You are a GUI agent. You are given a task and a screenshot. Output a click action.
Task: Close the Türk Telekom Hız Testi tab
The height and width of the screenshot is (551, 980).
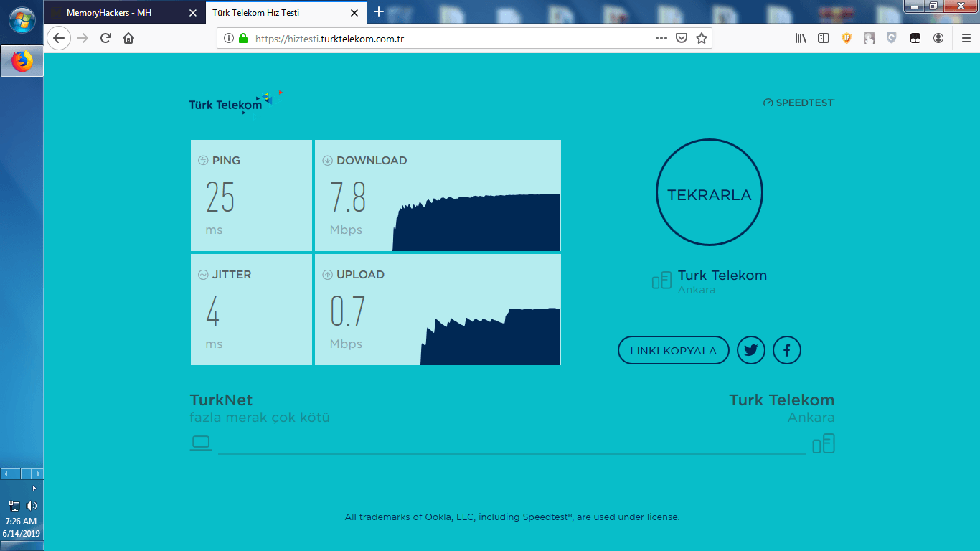pyautogui.click(x=354, y=13)
